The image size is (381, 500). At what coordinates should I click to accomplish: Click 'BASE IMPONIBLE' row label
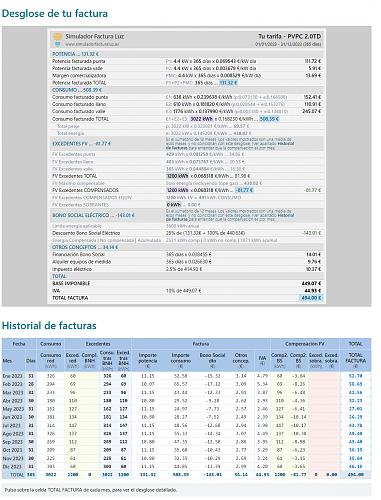pos(71,283)
